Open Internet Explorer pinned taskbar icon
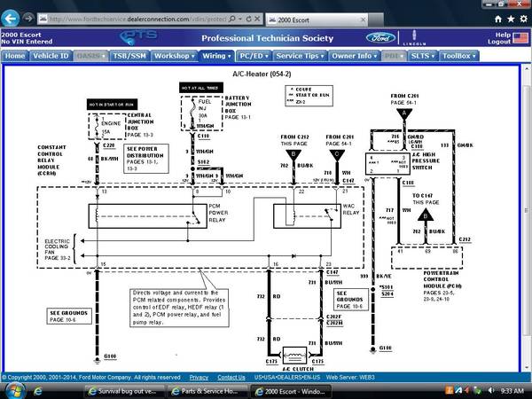532x399 pixels. [37, 391]
